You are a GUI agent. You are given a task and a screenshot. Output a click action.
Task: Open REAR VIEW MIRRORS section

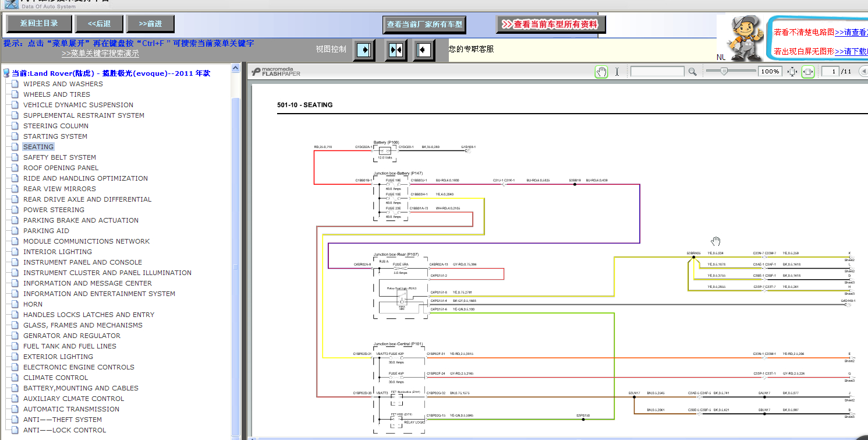click(x=59, y=189)
